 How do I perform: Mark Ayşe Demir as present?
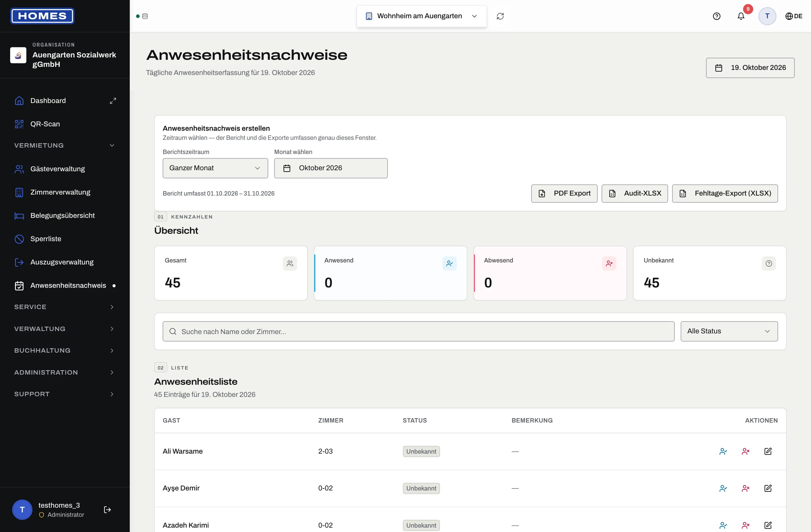(723, 488)
